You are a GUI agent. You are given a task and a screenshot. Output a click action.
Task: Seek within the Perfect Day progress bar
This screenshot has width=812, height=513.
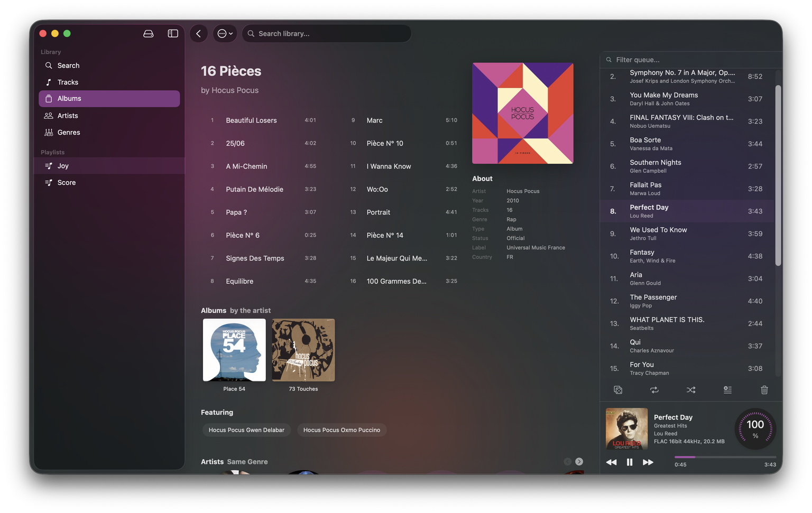(725, 456)
